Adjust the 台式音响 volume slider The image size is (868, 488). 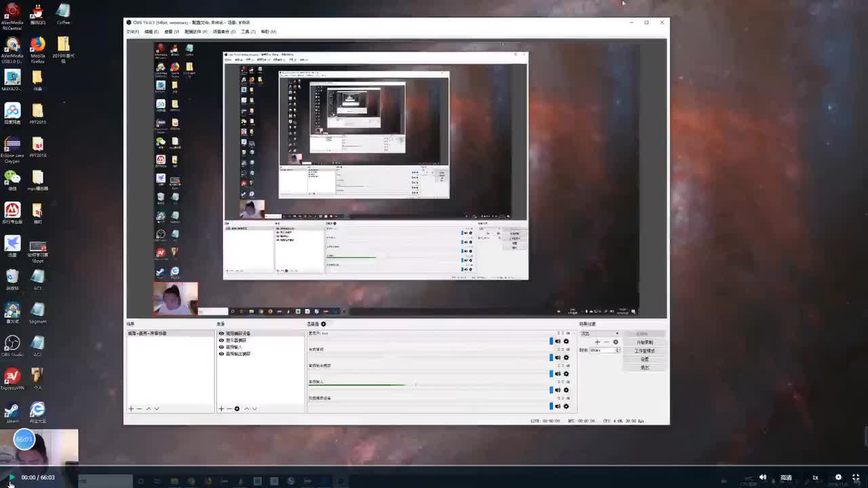[551, 358]
